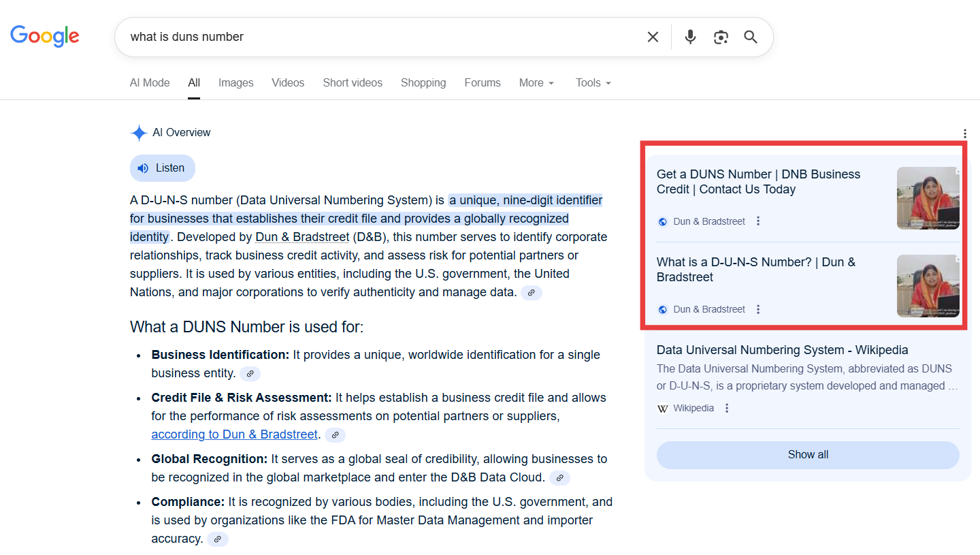
Task: Click the magnifier search icon
Action: (751, 37)
